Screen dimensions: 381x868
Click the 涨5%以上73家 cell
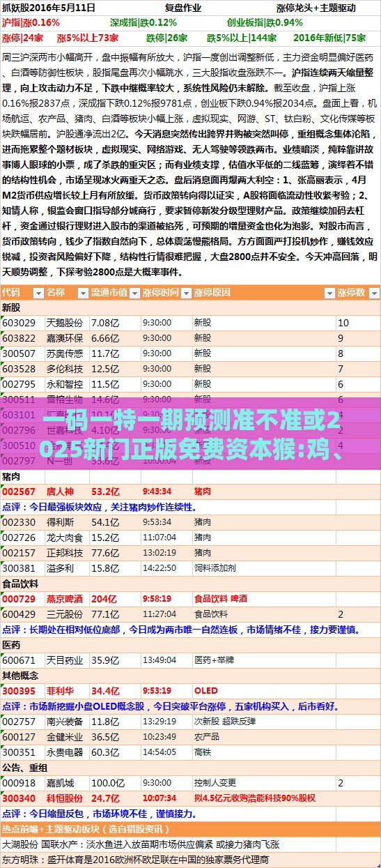[x=87, y=37]
